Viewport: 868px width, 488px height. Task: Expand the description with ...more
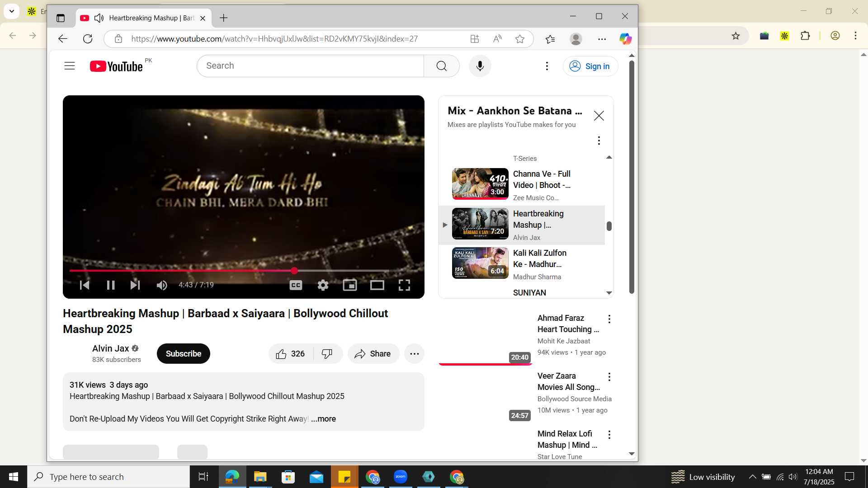tap(324, 419)
